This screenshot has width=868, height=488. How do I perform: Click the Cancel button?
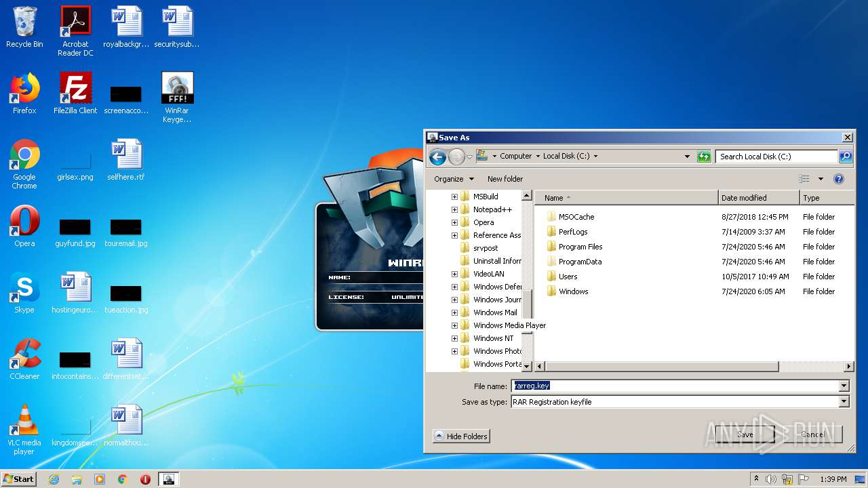click(x=812, y=434)
